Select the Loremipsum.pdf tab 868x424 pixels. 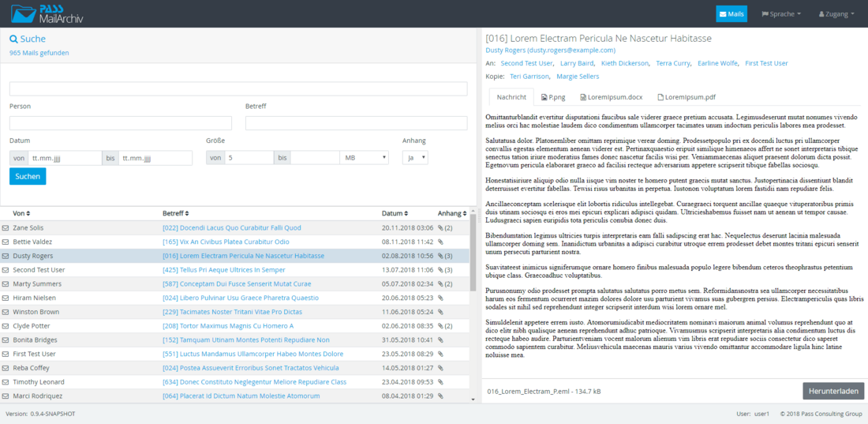click(687, 97)
